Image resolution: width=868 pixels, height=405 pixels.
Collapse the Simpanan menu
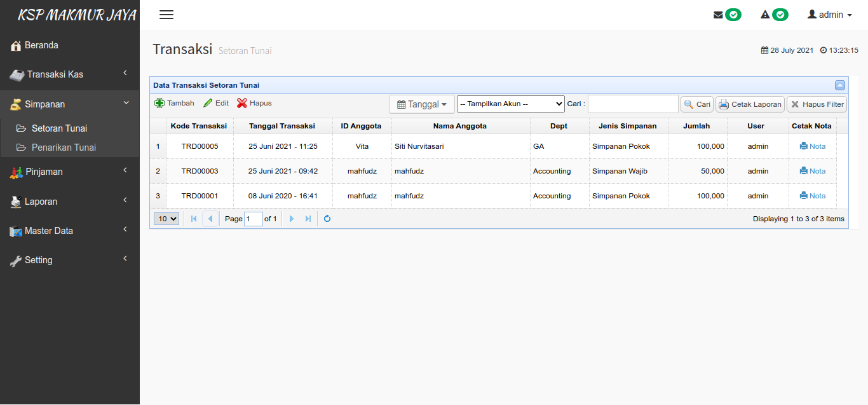pos(70,104)
